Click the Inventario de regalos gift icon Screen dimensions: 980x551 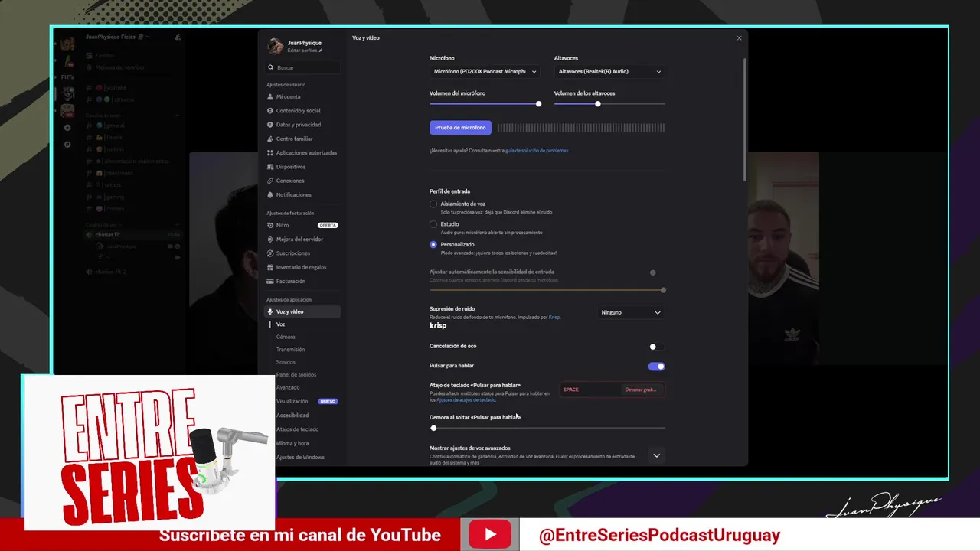point(270,267)
